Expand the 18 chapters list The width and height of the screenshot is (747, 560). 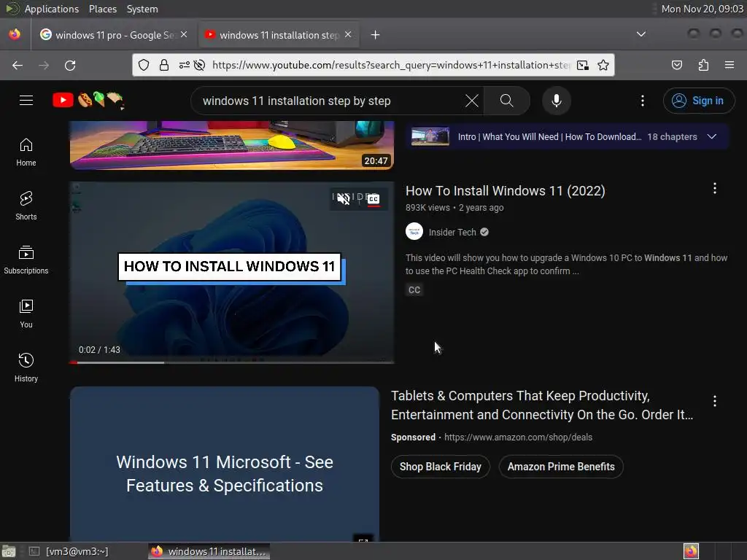pos(712,136)
